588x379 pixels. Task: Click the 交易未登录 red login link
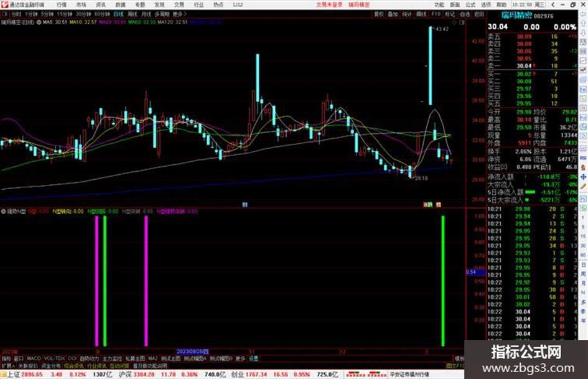tap(329, 4)
